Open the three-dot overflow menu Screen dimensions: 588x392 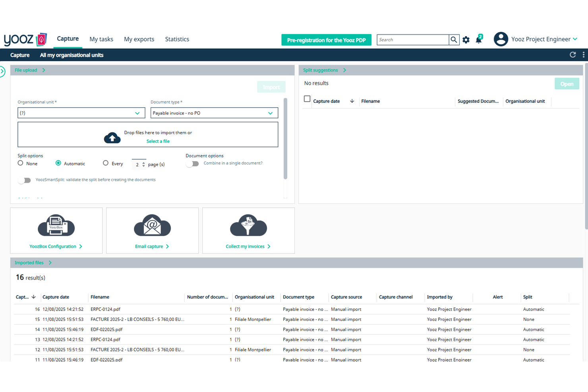point(584,54)
